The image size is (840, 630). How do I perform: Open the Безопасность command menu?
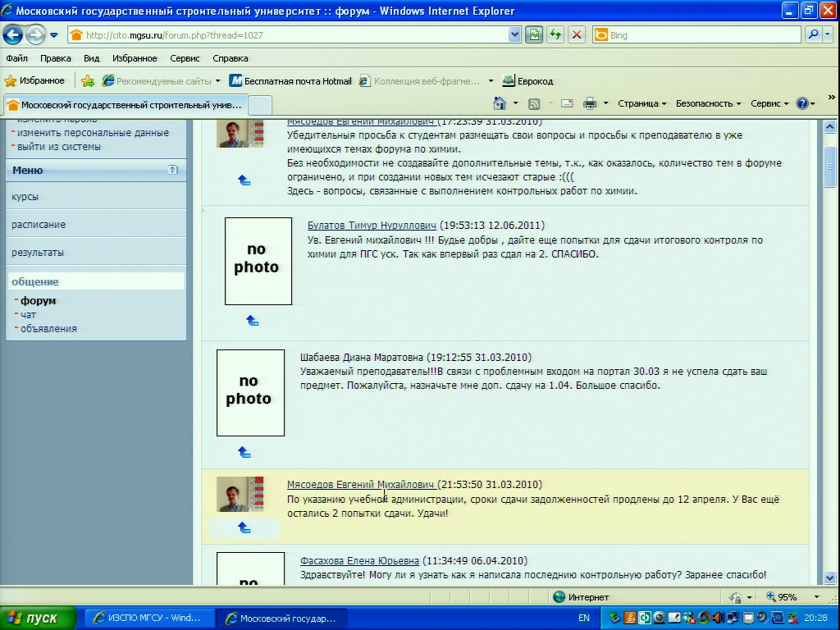tap(708, 103)
